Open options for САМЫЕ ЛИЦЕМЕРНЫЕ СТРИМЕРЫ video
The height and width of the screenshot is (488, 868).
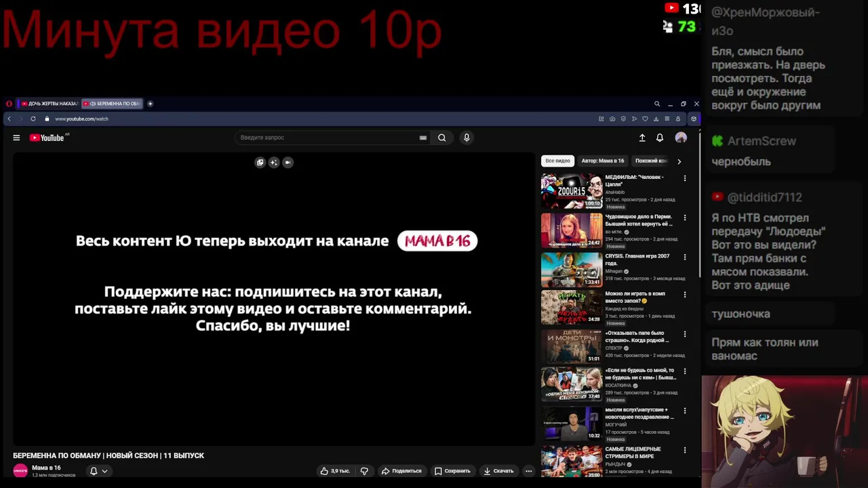coord(685,450)
